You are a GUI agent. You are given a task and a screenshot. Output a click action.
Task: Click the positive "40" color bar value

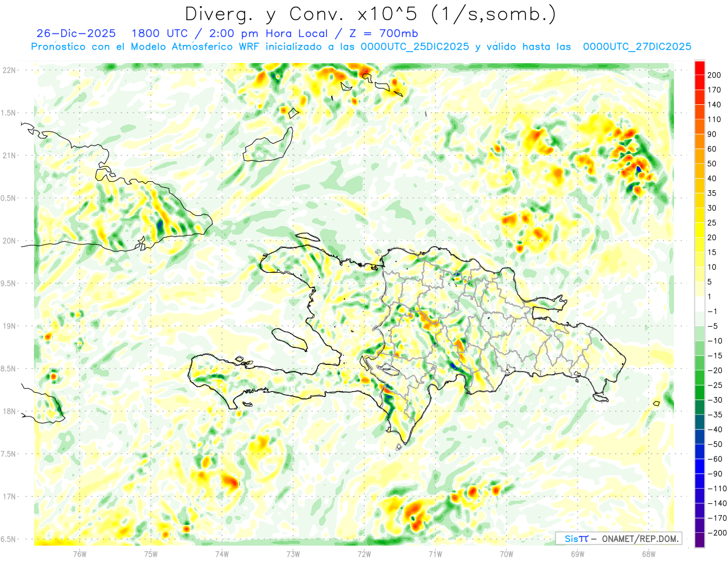(x=713, y=179)
